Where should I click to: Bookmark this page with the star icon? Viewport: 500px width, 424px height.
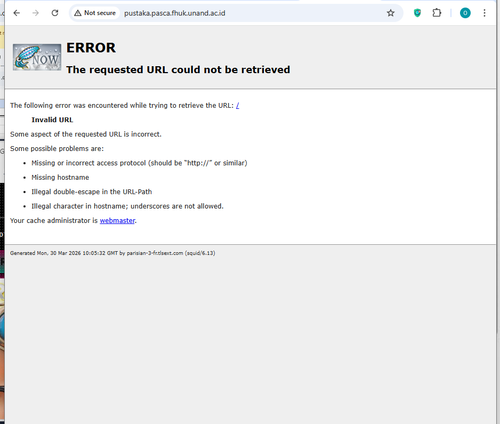pyautogui.click(x=390, y=13)
